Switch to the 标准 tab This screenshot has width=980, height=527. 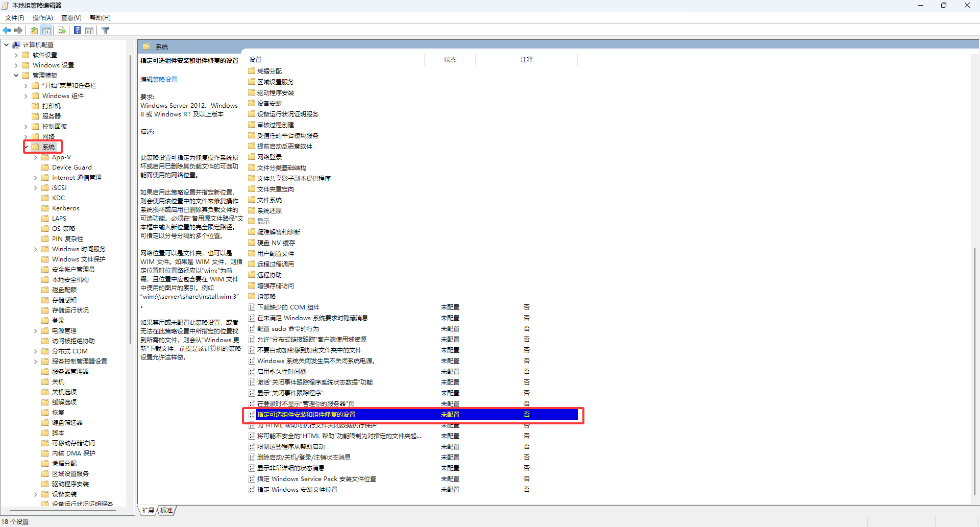point(166,510)
